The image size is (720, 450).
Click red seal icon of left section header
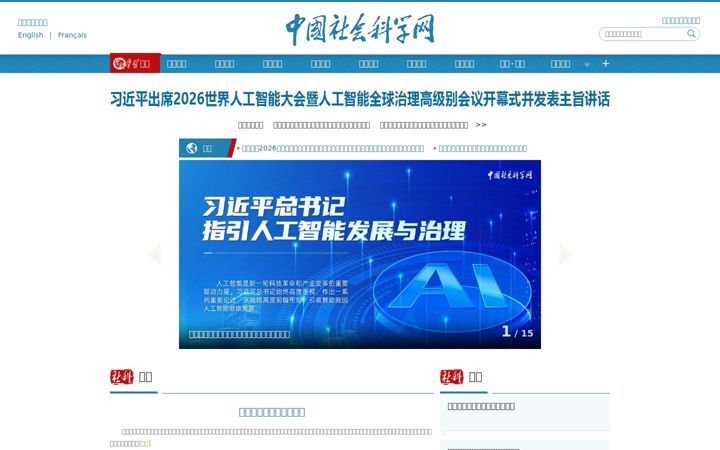122,377
